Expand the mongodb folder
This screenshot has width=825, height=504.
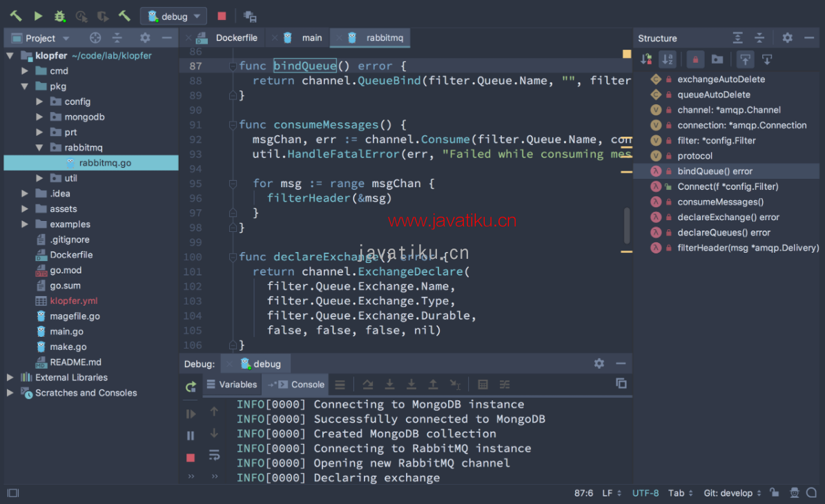(39, 117)
